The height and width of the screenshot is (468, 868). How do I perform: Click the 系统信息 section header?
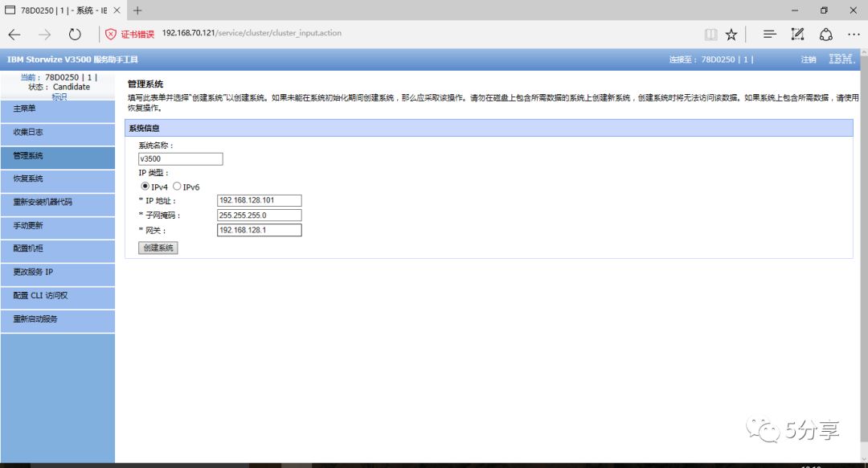[489, 128]
